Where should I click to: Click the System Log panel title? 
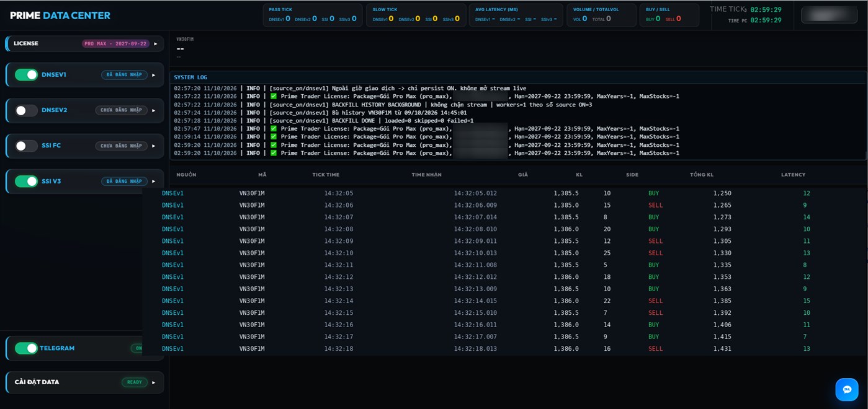tap(190, 77)
